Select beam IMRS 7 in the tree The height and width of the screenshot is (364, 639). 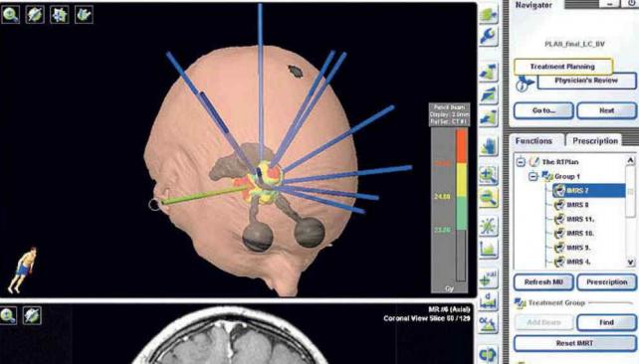tap(589, 191)
